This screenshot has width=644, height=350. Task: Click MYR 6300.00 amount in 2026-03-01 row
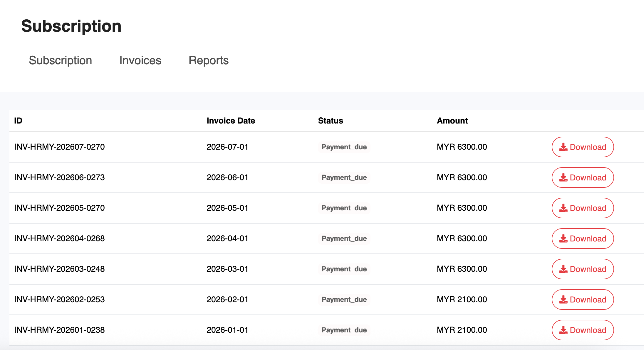(462, 269)
